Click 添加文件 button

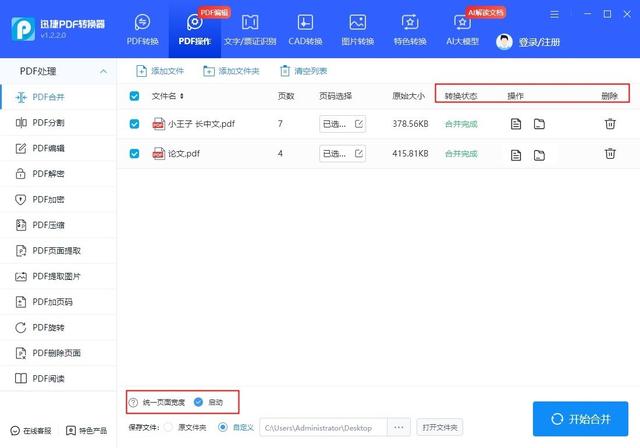[x=160, y=71]
